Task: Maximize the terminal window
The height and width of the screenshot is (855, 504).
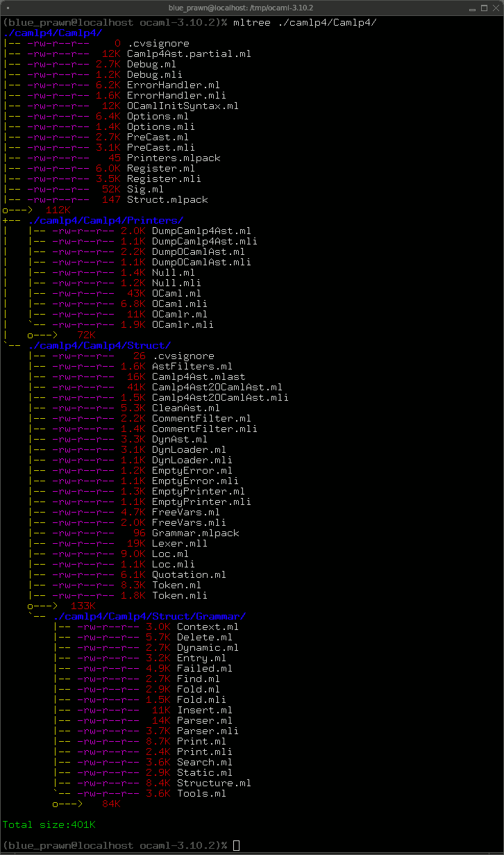Action: point(484,8)
